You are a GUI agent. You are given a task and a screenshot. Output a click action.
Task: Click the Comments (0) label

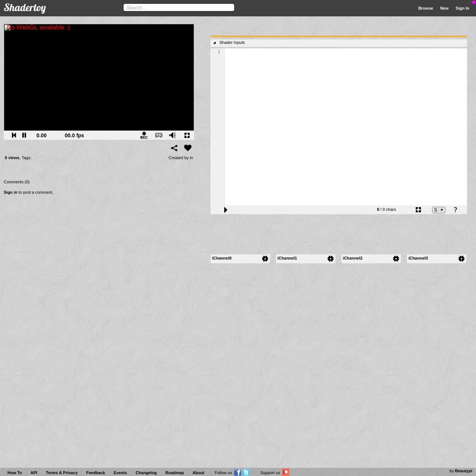[17, 182]
